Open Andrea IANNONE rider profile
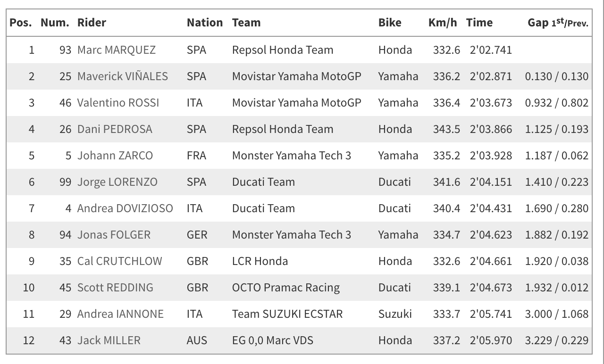Image resolution: width=604 pixels, height=364 pixels. (x=120, y=314)
